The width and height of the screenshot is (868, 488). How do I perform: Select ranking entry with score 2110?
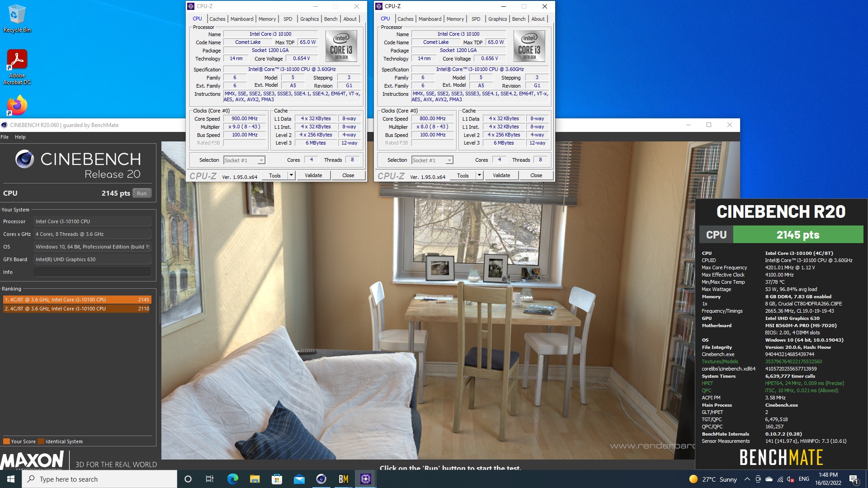[77, 309]
